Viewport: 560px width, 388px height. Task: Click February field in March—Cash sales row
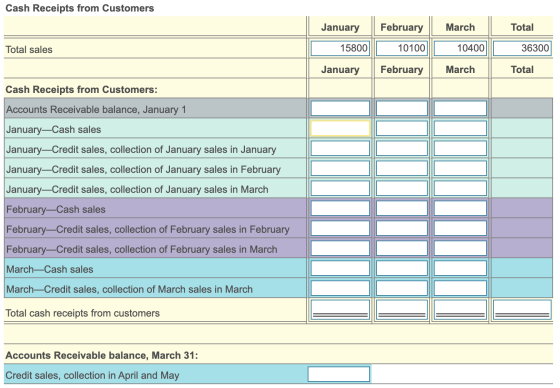coord(402,268)
